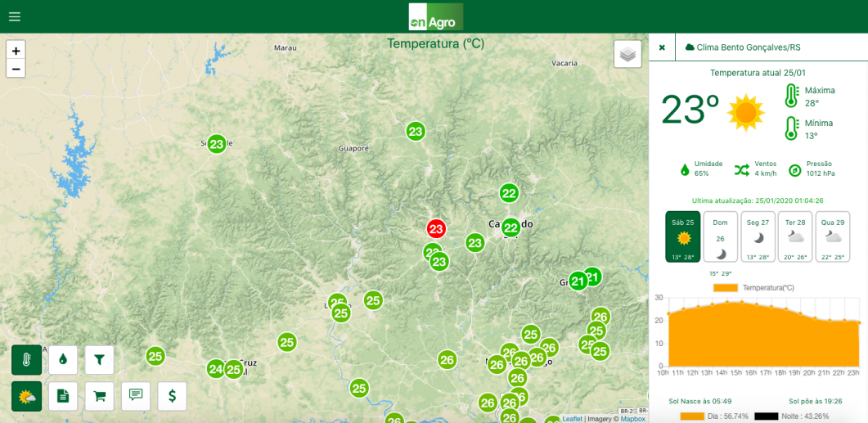Open the document report icon
The image size is (868, 423).
tap(63, 396)
